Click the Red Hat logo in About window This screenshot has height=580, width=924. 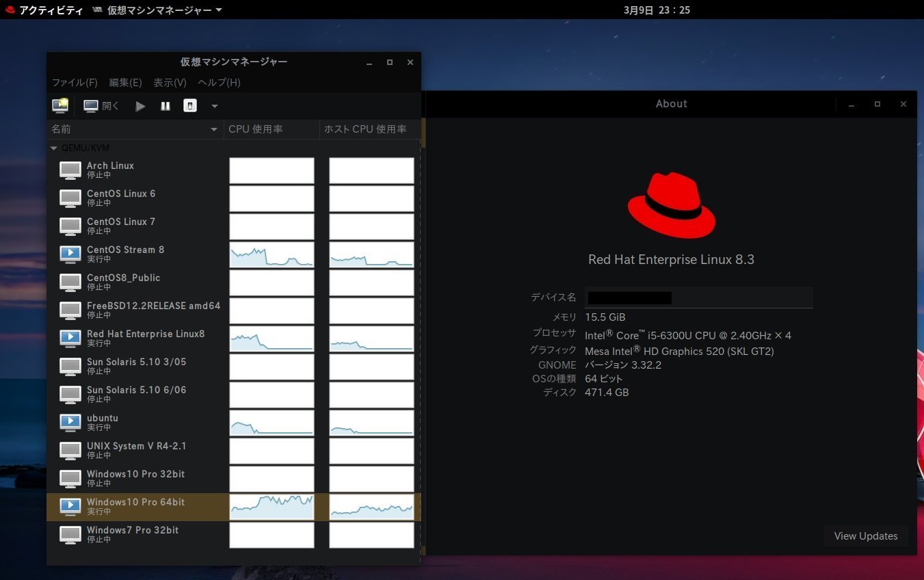pos(672,205)
